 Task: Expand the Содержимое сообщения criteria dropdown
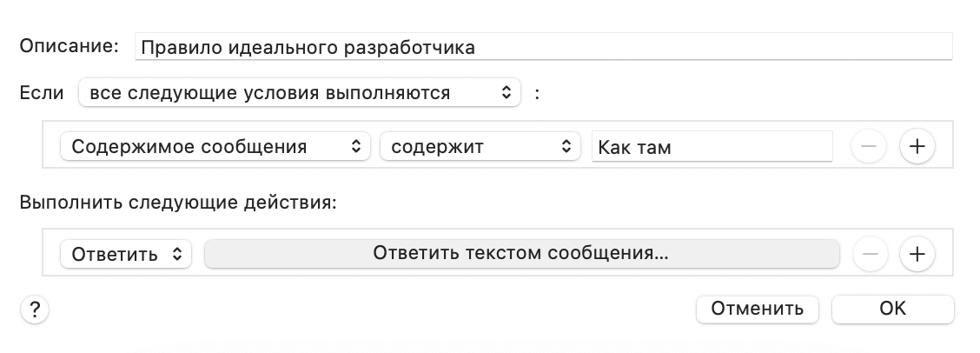point(215,146)
